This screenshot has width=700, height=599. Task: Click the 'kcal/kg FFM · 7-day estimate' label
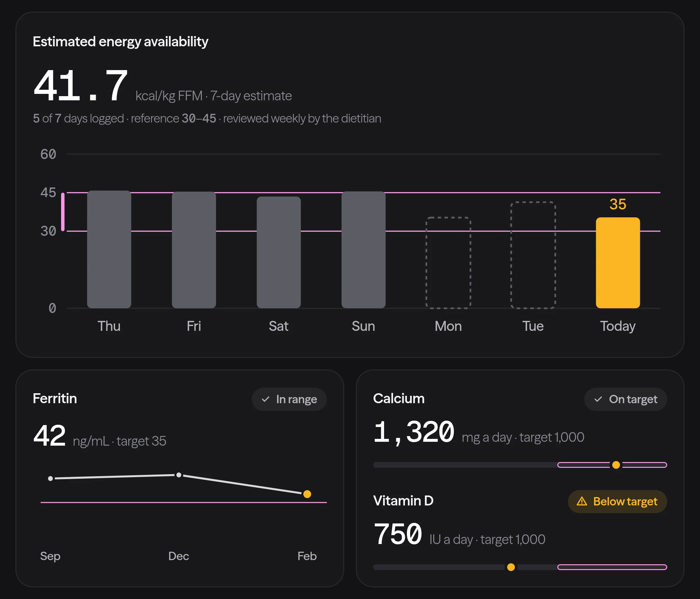coord(213,96)
